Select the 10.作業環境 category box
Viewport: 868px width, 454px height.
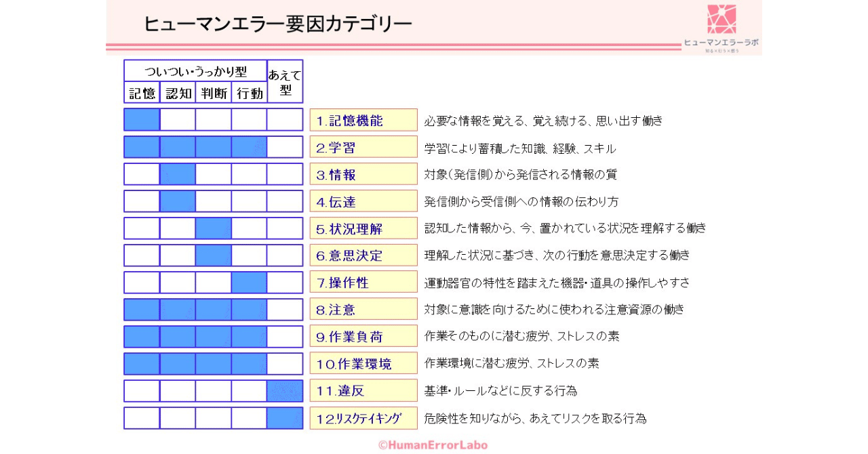tap(363, 364)
